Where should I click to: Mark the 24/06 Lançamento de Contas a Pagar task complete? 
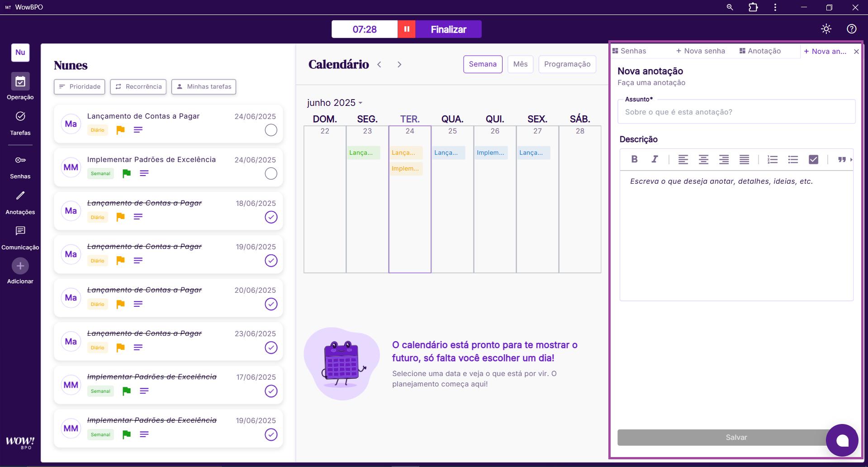point(271,130)
